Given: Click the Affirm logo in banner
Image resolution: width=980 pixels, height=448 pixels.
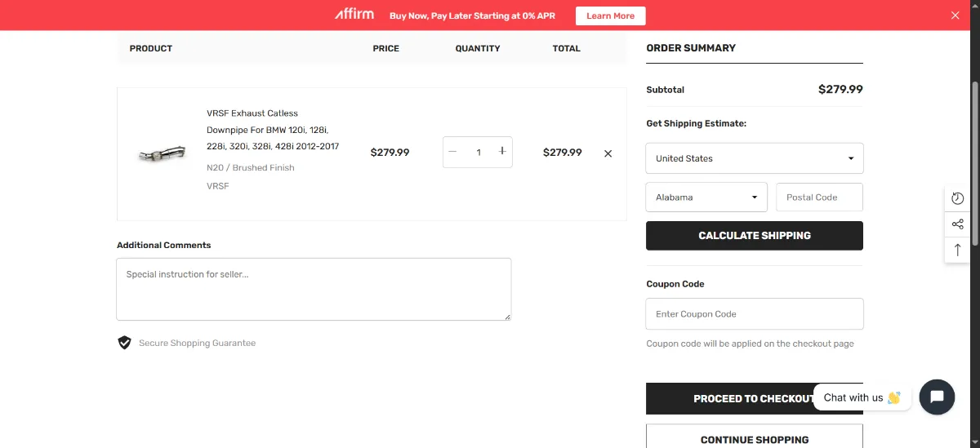Looking at the screenshot, I should (354, 15).
